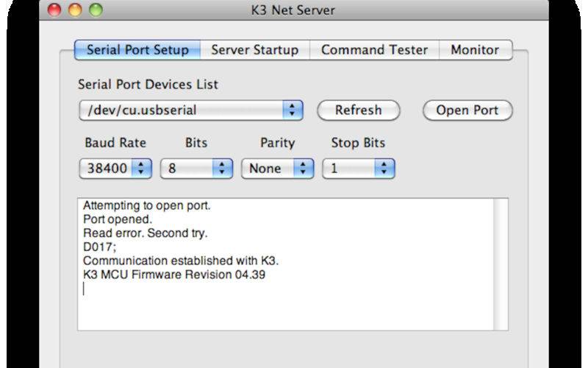Image resolution: width=588 pixels, height=368 pixels.
Task: Click the 'Serial Port Devices List' label
Action: point(148,84)
